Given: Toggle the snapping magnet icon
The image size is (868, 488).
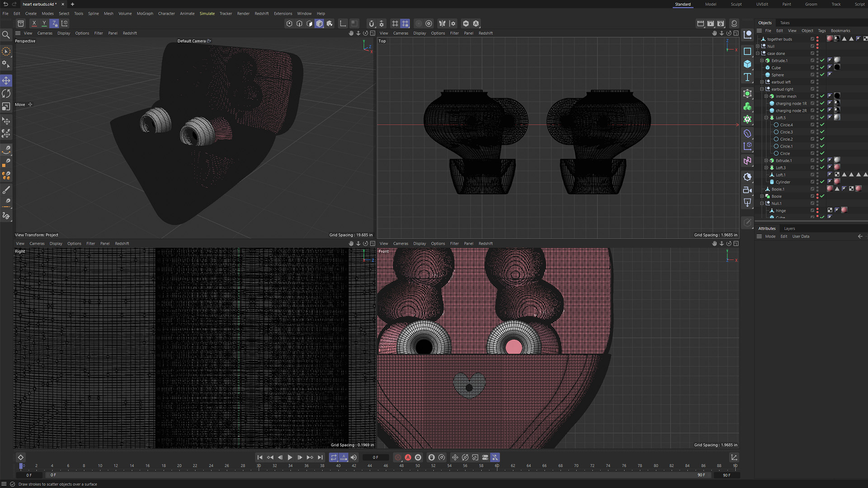Looking at the screenshot, I should pyautogui.click(x=371, y=23).
